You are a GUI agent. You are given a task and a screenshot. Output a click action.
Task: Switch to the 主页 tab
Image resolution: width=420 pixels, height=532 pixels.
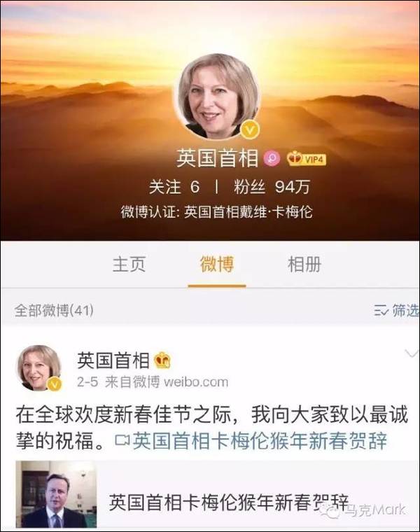[129, 264]
